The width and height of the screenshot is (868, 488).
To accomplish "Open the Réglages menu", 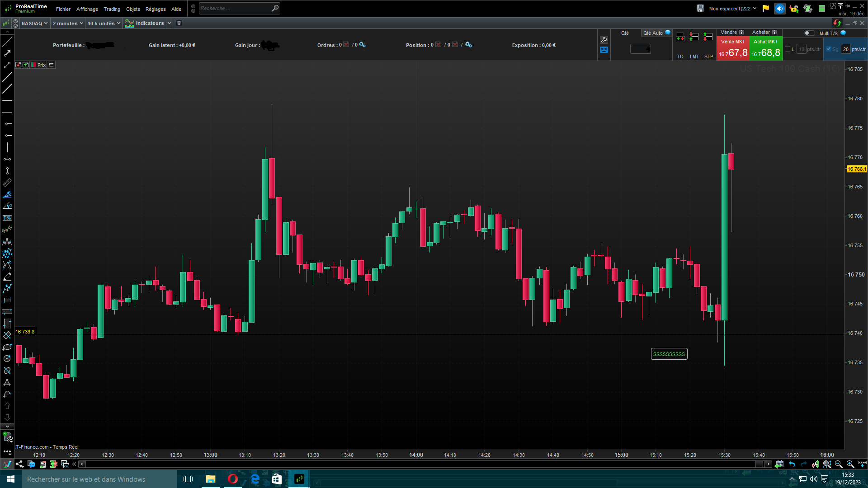I will (156, 9).
